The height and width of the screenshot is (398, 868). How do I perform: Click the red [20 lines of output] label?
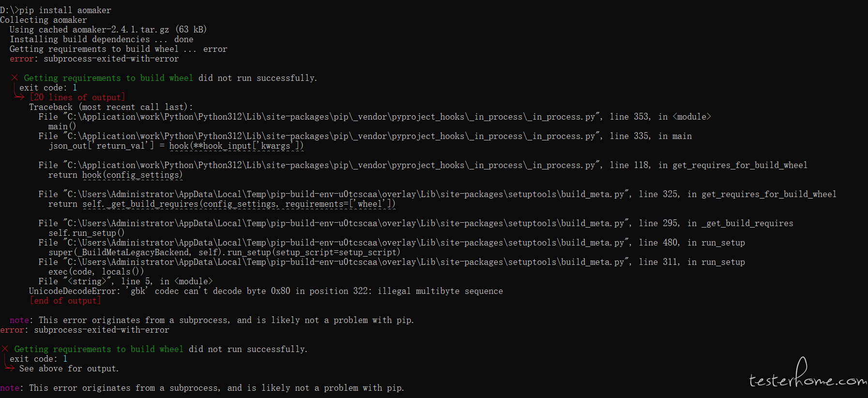click(77, 97)
